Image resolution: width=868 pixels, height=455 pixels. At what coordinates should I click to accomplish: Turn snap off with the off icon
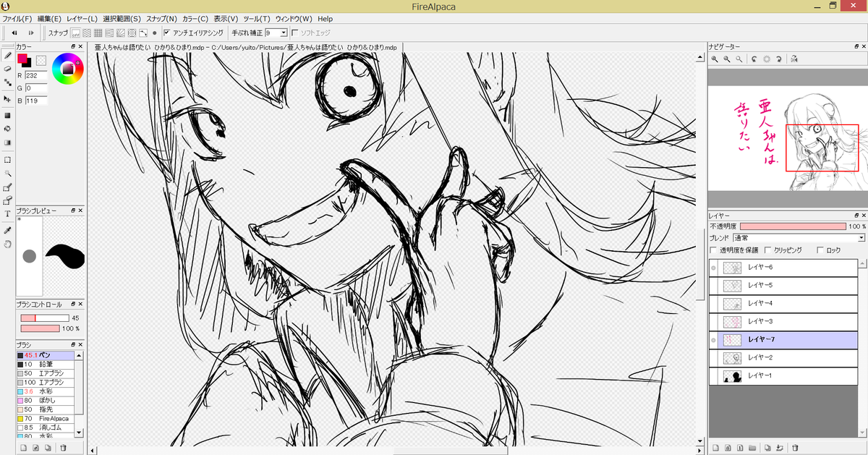75,33
